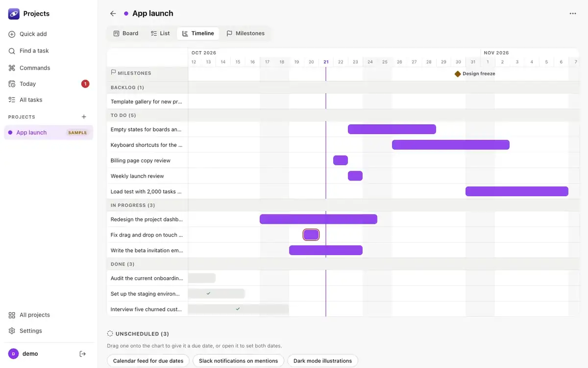
Task: Click the purple project color dot
Action: click(126, 14)
